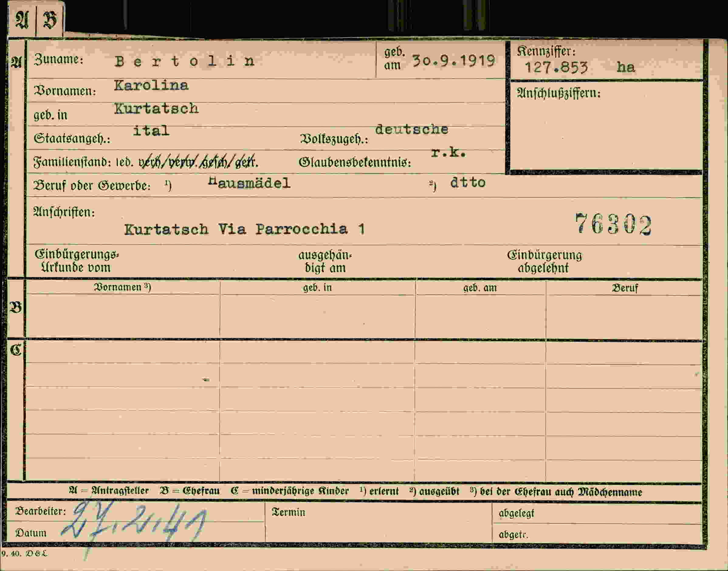Click the 'Beruf' column header
This screenshot has width=728, height=571.
[x=625, y=288]
